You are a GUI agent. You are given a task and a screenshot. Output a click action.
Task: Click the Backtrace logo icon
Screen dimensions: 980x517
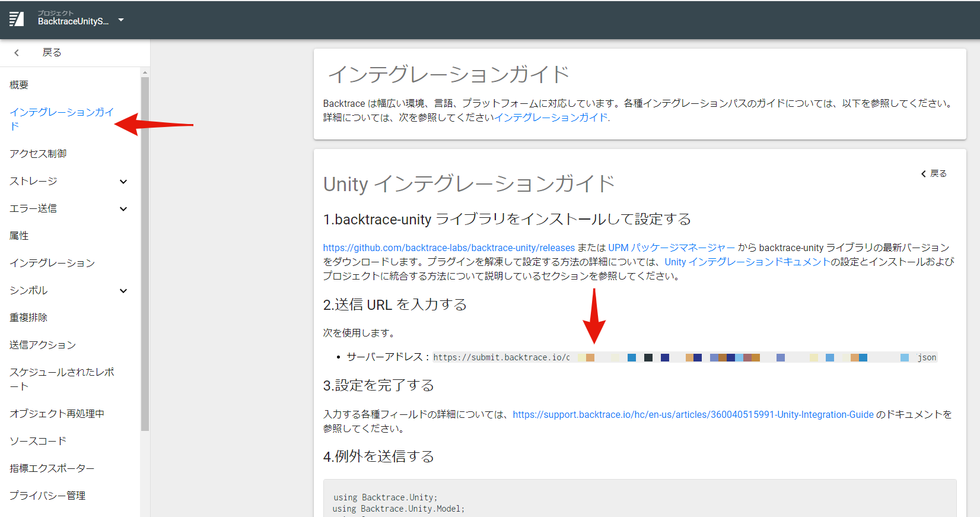click(17, 20)
